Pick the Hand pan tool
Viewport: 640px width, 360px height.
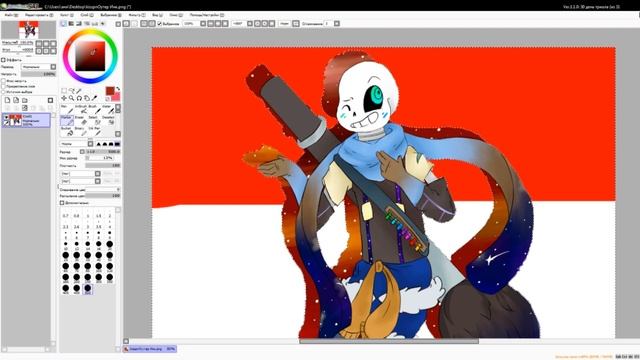[87, 98]
